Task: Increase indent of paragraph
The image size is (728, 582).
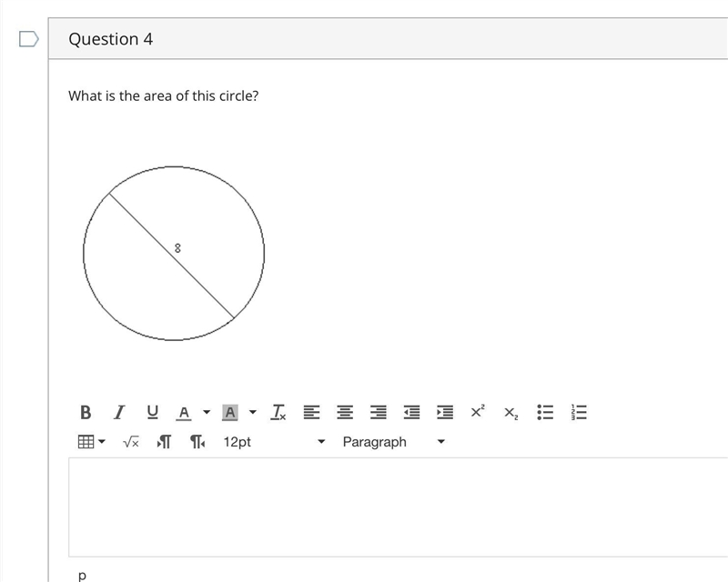Action: tap(445, 412)
